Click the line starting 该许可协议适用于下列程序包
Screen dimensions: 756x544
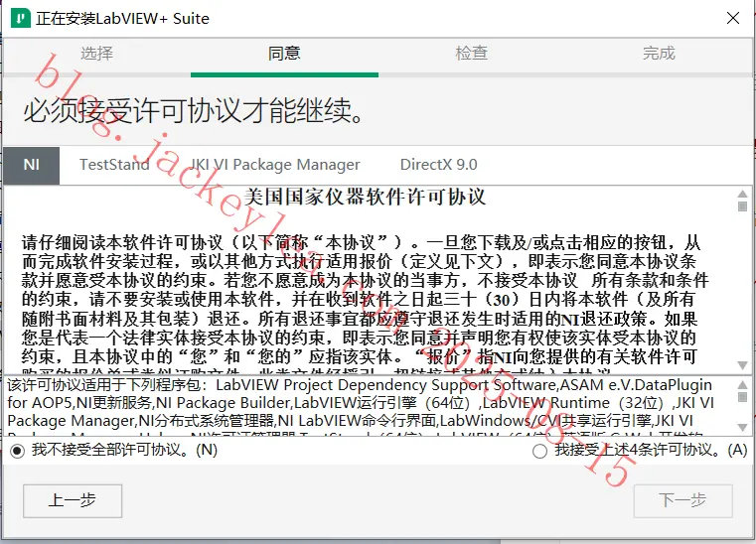[360, 385]
